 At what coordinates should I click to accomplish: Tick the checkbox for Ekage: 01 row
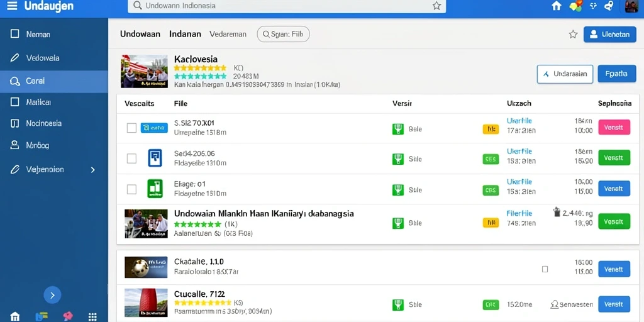[131, 189]
